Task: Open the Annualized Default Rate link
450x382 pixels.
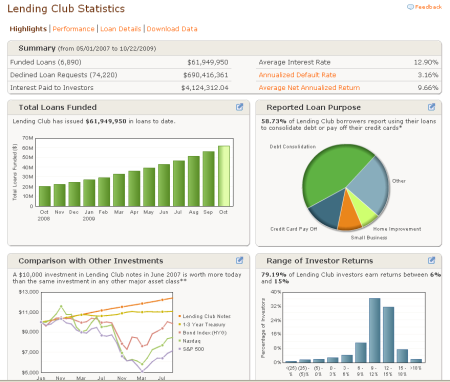Action: 297,75
